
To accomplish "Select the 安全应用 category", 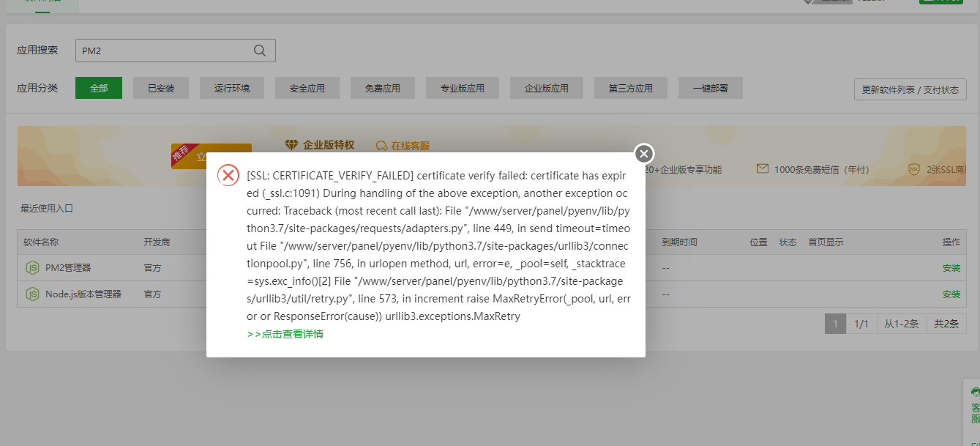I will point(307,88).
